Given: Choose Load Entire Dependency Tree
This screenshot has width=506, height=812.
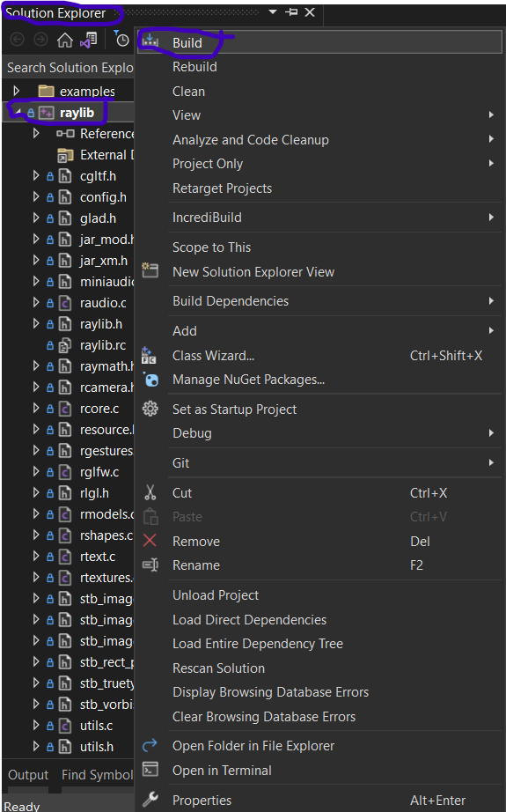Looking at the screenshot, I should (319, 644).
